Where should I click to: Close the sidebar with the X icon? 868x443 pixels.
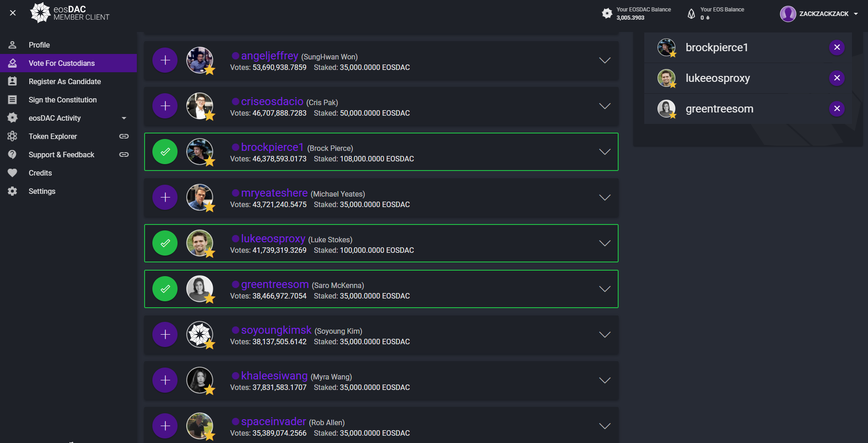tap(13, 13)
